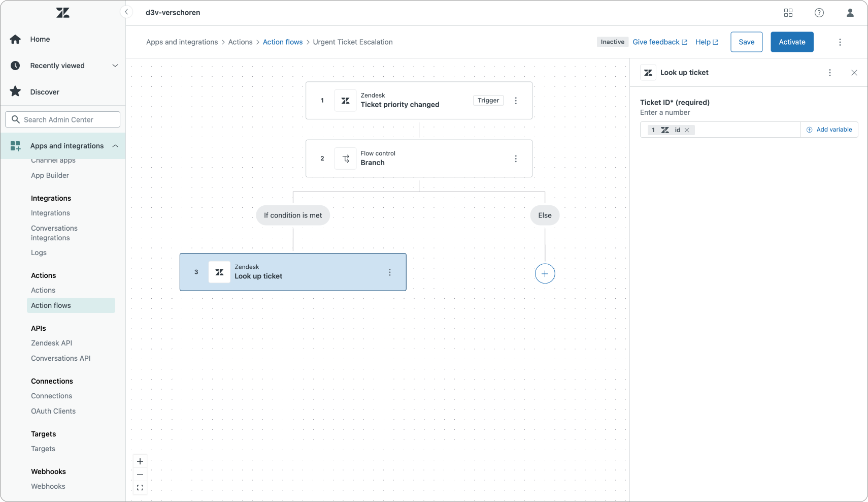Collapse the sidebar with the chevron button
Viewport: 868px width, 502px height.
tap(126, 12)
